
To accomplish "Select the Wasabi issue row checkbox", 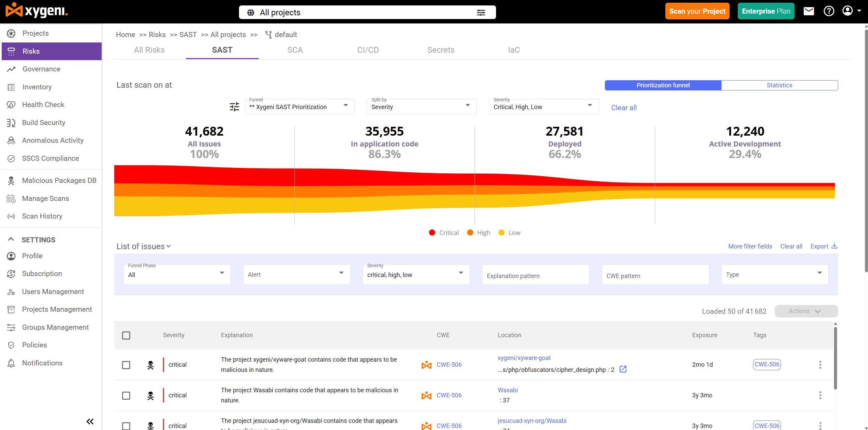I will 126,395.
